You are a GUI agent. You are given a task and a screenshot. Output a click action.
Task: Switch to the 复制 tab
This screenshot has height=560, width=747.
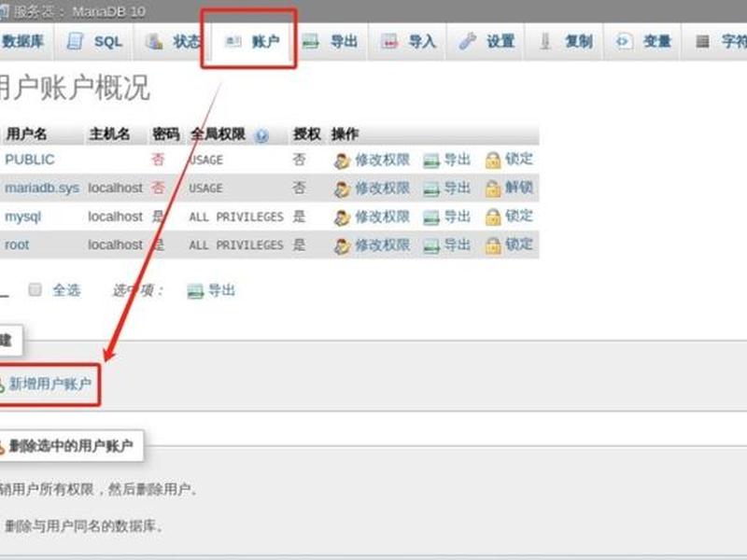(564, 42)
